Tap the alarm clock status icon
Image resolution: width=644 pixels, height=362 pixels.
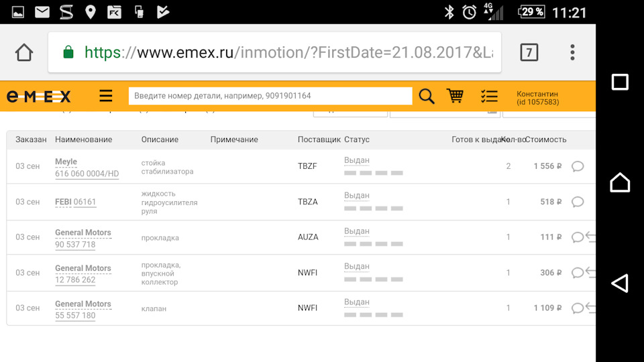point(469,12)
